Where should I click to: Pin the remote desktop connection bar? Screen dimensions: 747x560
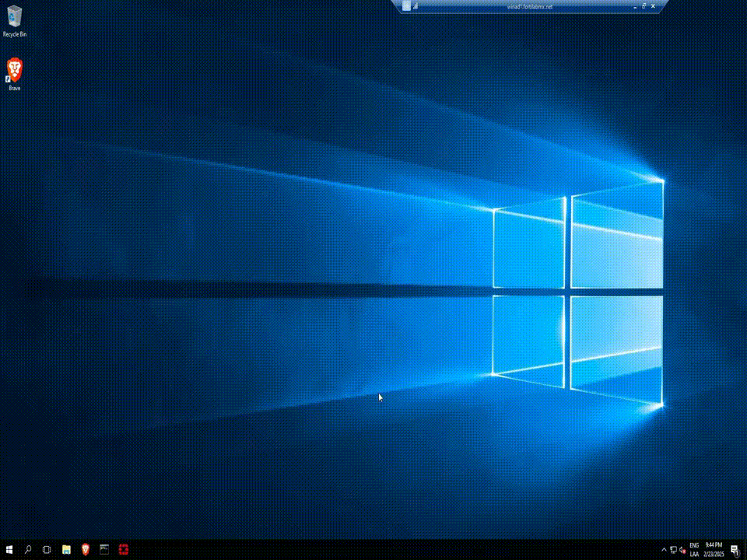(406, 6)
